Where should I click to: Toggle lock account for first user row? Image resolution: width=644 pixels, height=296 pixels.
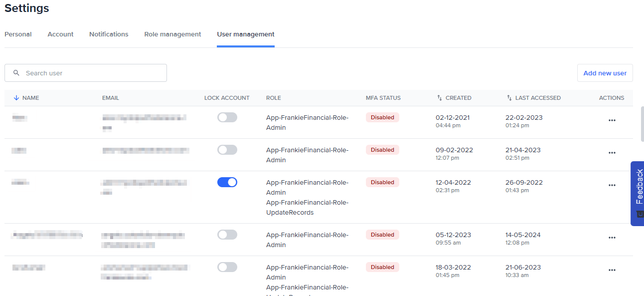tap(227, 117)
